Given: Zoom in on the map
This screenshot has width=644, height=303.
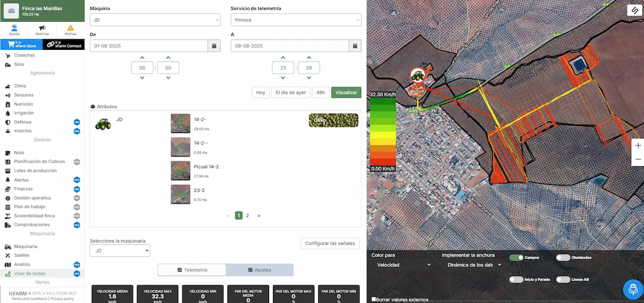Looking at the screenshot, I should (638, 145).
